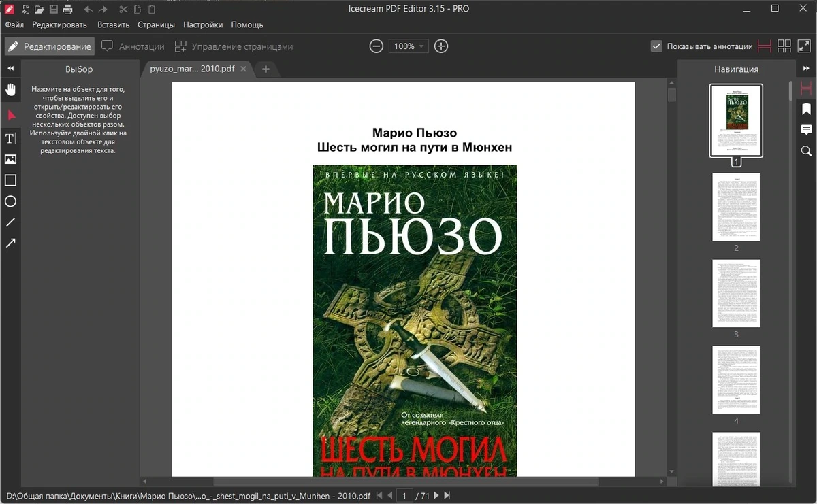The image size is (817, 504).
Task: Select page 1 thumbnail
Action: coord(736,120)
